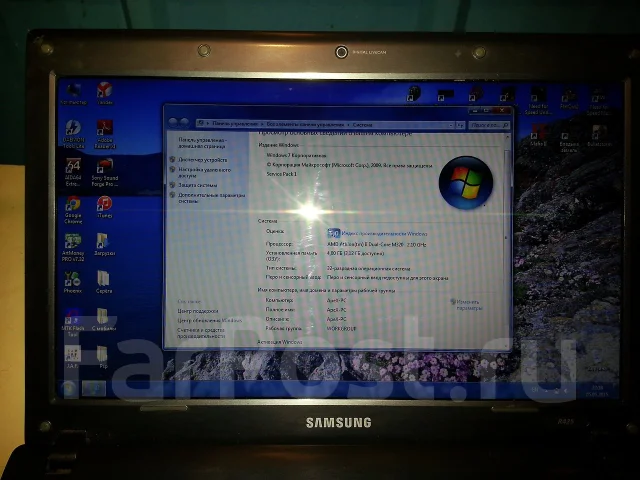The height and width of the screenshot is (480, 640).
Task: Open the DAEMON Tools Lite shortcut
Action: pyautogui.click(x=73, y=134)
